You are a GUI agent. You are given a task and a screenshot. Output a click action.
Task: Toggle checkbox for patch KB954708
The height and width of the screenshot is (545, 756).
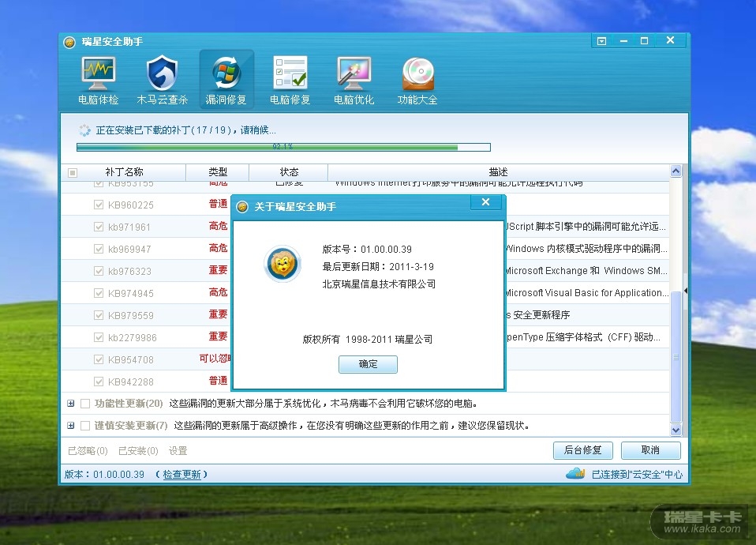tap(99, 359)
